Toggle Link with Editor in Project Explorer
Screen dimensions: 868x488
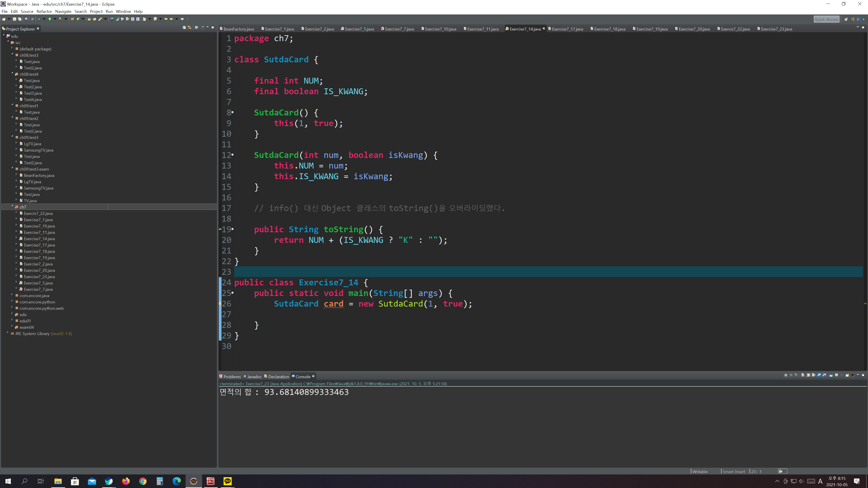coord(189,27)
